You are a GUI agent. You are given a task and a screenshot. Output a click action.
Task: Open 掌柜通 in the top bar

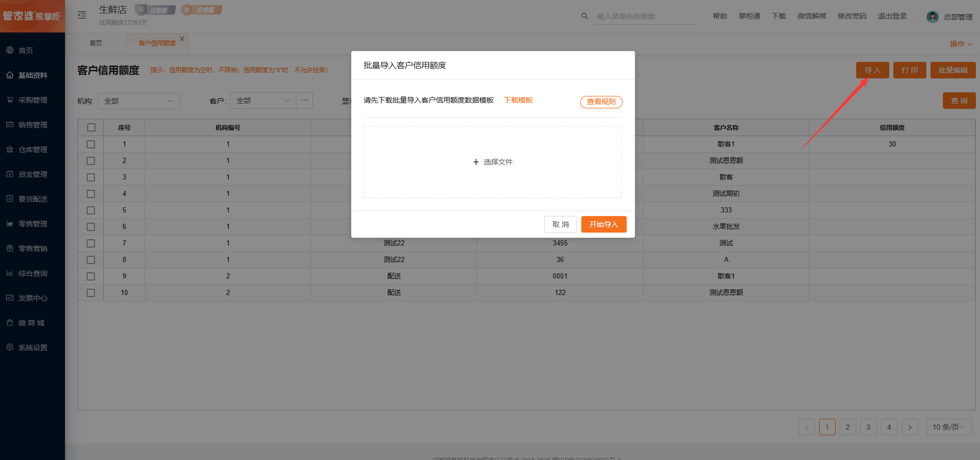coord(749,16)
